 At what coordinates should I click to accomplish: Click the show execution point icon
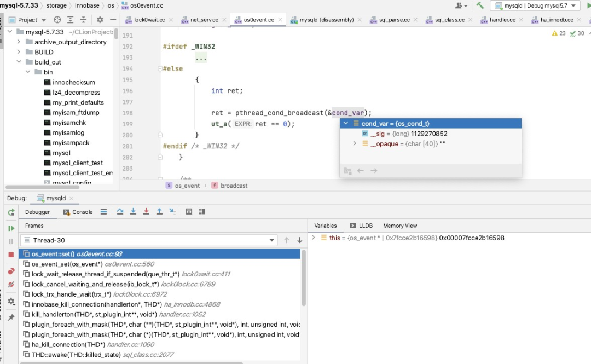click(103, 212)
